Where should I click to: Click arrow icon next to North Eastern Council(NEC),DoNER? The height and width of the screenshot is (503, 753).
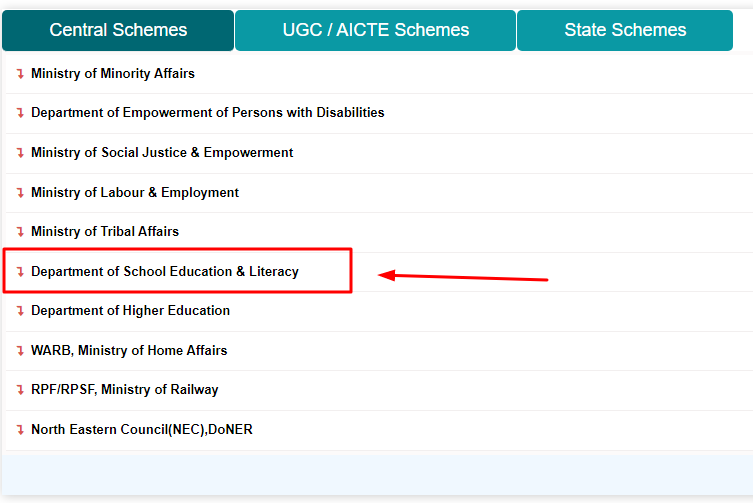click(20, 429)
